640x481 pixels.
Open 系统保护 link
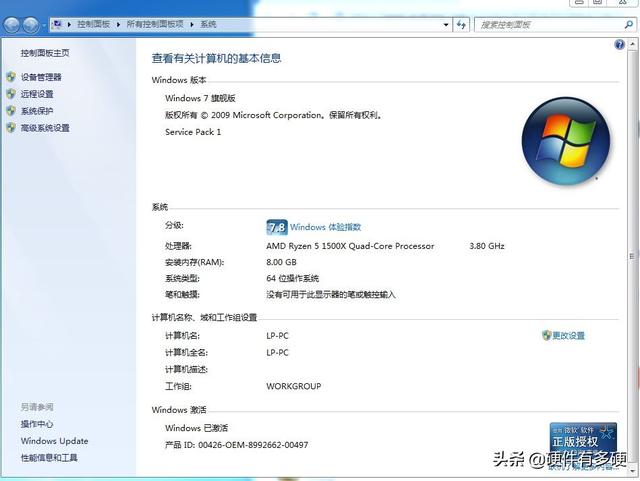[x=37, y=111]
